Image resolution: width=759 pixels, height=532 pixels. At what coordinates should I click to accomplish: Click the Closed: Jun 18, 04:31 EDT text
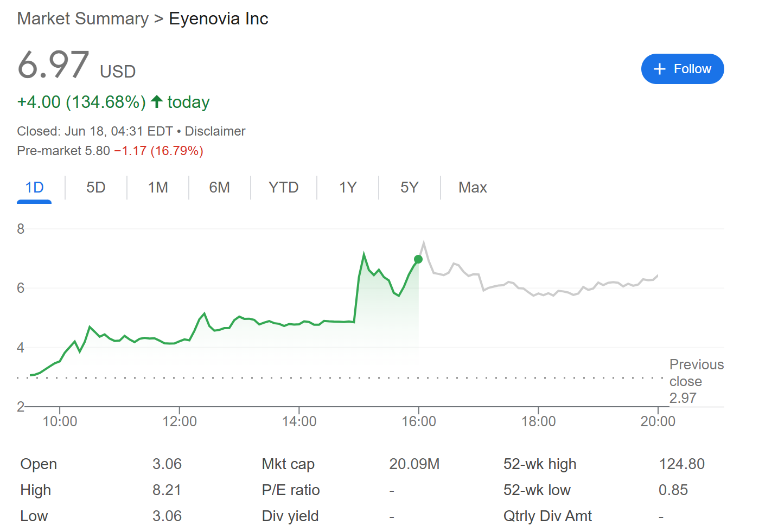tap(95, 131)
